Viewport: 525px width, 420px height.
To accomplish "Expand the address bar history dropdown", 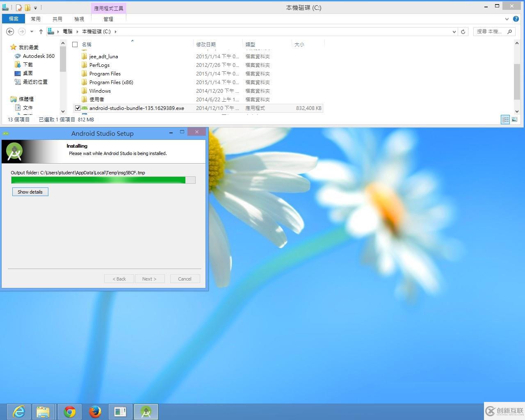I will pyautogui.click(x=454, y=32).
